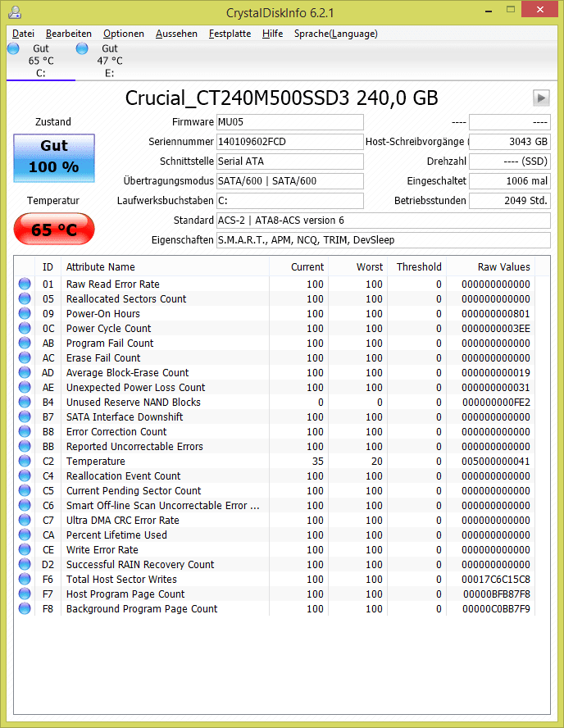Open the Datei menu
Viewport: 564px width, 728px height.
coord(23,34)
